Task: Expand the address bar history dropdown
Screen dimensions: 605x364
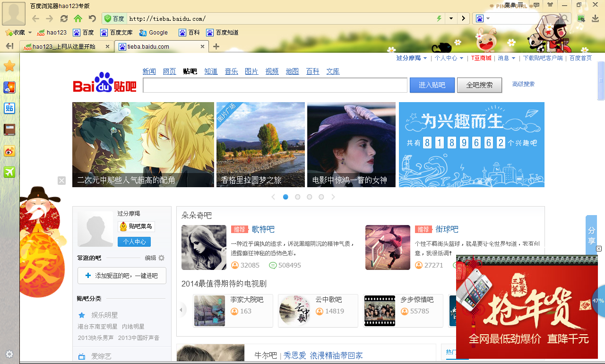Action: (x=451, y=18)
